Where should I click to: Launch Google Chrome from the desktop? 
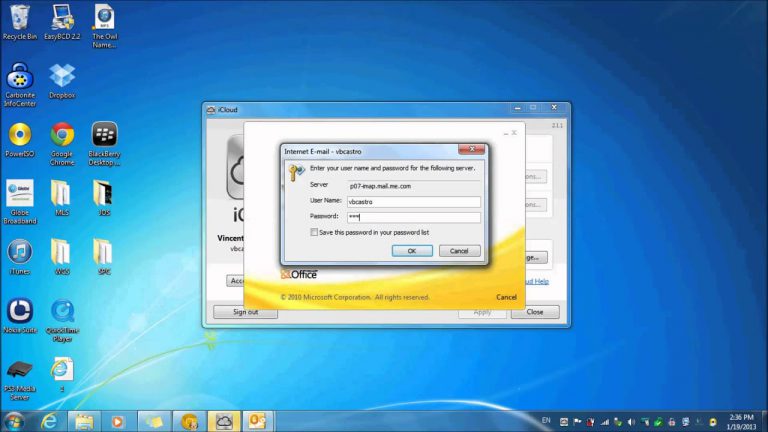(x=62, y=144)
